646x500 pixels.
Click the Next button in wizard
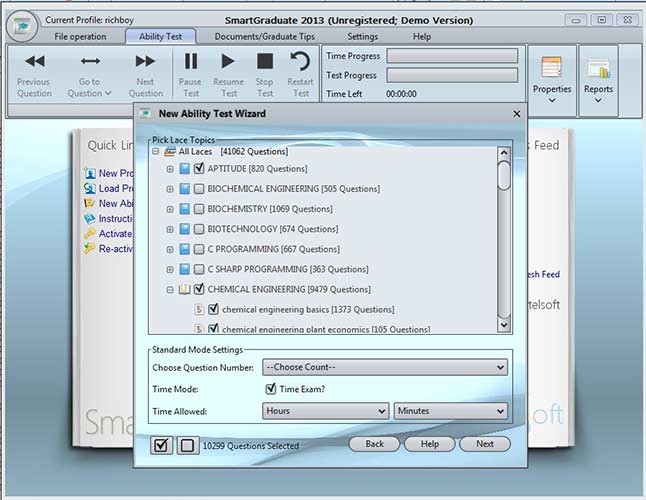point(485,444)
